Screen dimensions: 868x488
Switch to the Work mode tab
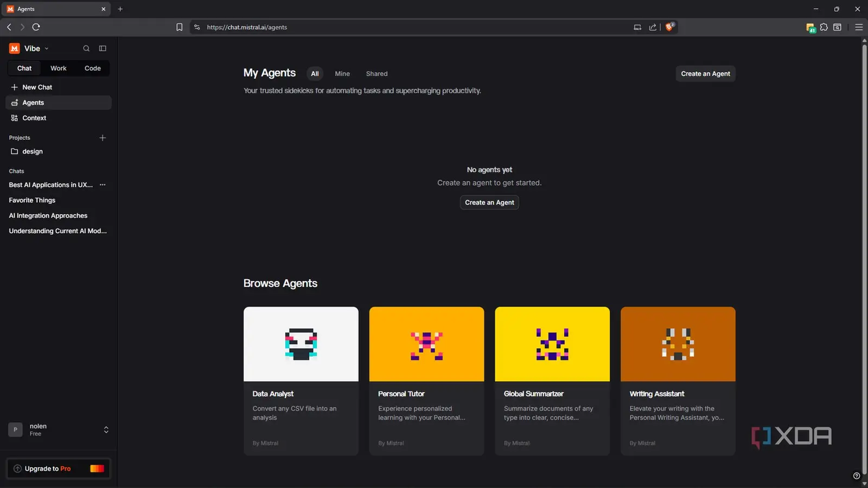tap(59, 68)
